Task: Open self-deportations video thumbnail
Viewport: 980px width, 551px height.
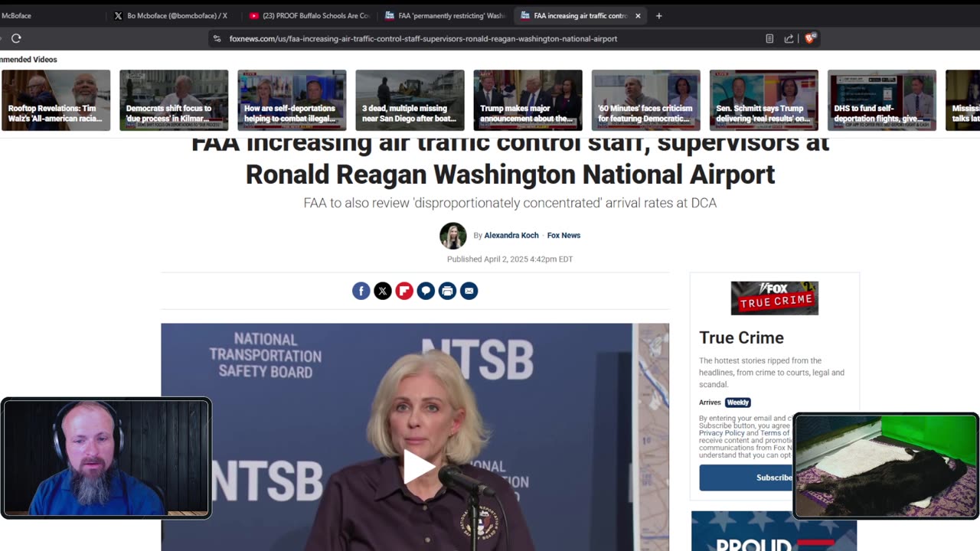Action: [292, 100]
